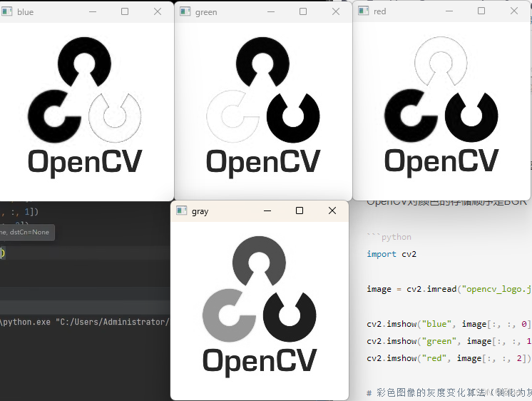Image resolution: width=532 pixels, height=401 pixels.
Task: Maximize the green window
Action: 303,11
